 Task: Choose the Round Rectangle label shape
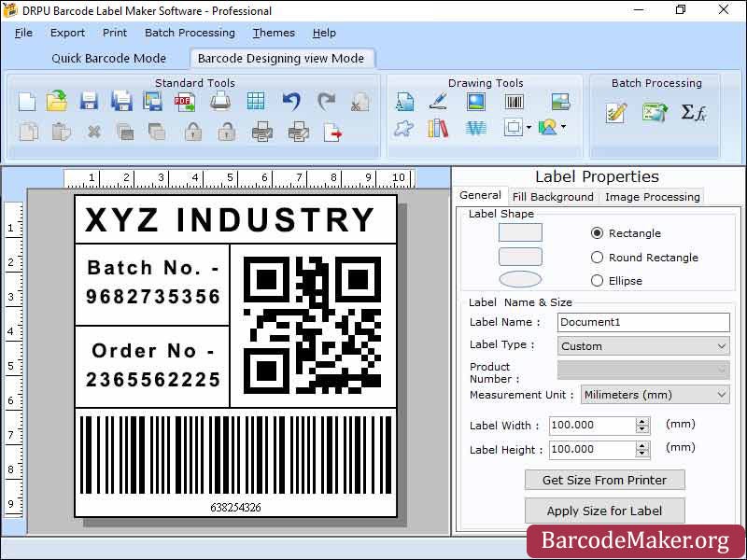point(598,256)
